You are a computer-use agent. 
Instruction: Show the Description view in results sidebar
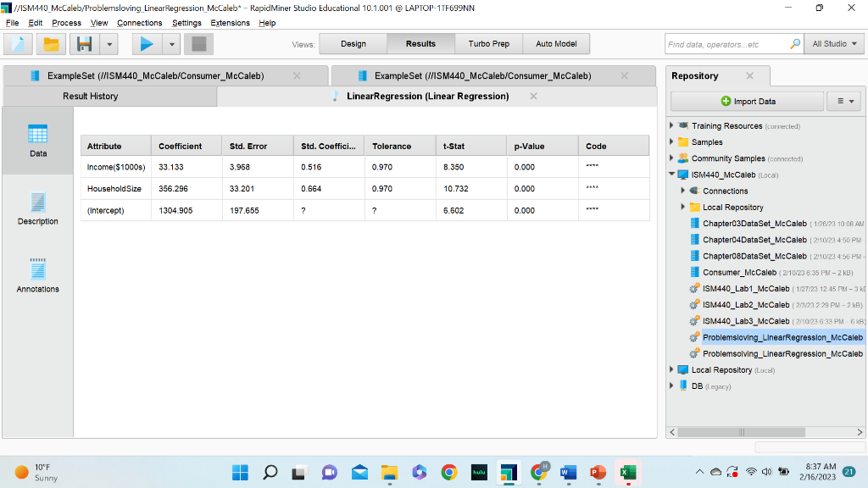(x=37, y=208)
